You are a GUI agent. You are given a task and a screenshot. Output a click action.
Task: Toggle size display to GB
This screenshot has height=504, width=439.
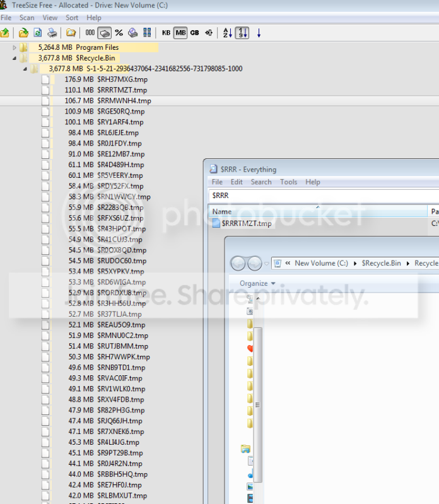[194, 33]
